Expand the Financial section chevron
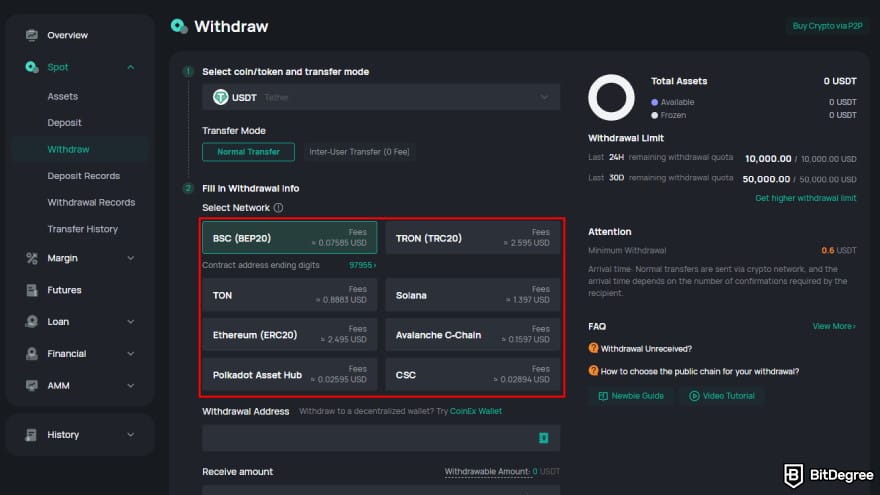The image size is (880, 495). point(131,354)
